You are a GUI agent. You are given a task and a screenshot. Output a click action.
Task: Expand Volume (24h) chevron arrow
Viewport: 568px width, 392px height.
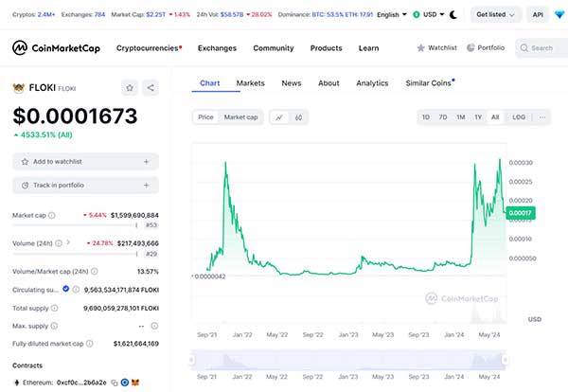tap(68, 242)
